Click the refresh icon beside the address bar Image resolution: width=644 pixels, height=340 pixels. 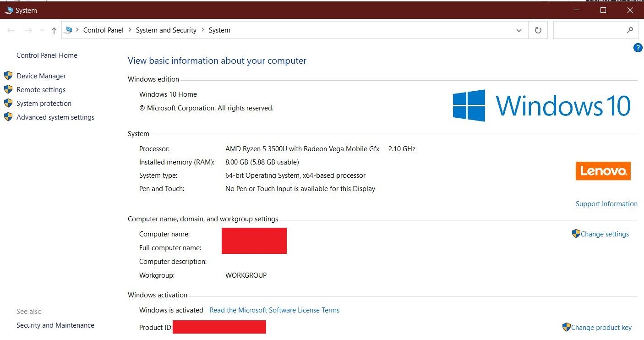(x=538, y=30)
